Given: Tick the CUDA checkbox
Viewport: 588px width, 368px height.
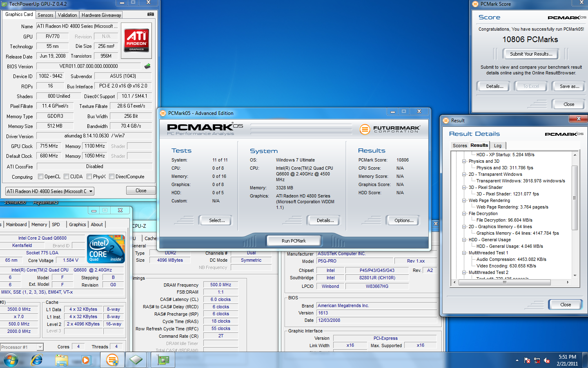Looking at the screenshot, I should click(66, 177).
